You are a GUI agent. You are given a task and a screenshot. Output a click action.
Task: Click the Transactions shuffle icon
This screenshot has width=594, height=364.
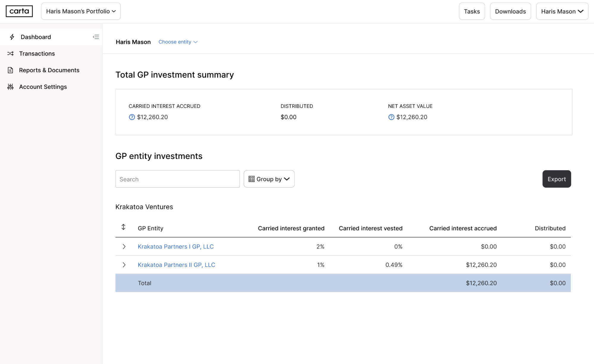[x=10, y=53]
